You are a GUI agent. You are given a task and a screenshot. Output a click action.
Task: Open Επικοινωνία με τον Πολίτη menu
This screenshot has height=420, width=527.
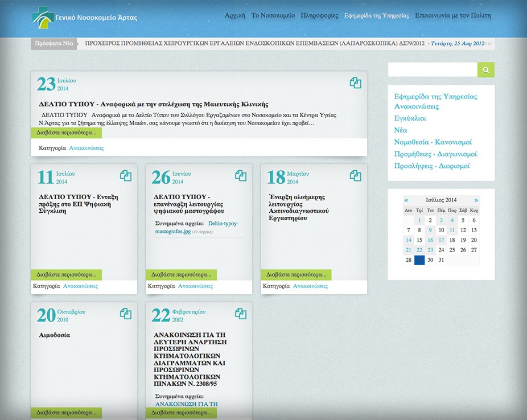tap(452, 15)
